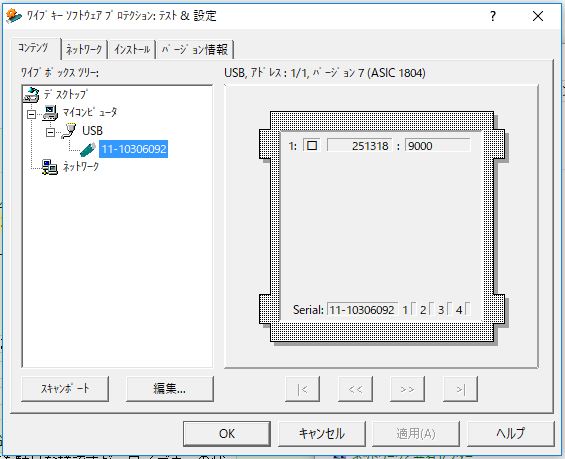Click the キャンセル button
This screenshot has width=565, height=459.
[322, 433]
